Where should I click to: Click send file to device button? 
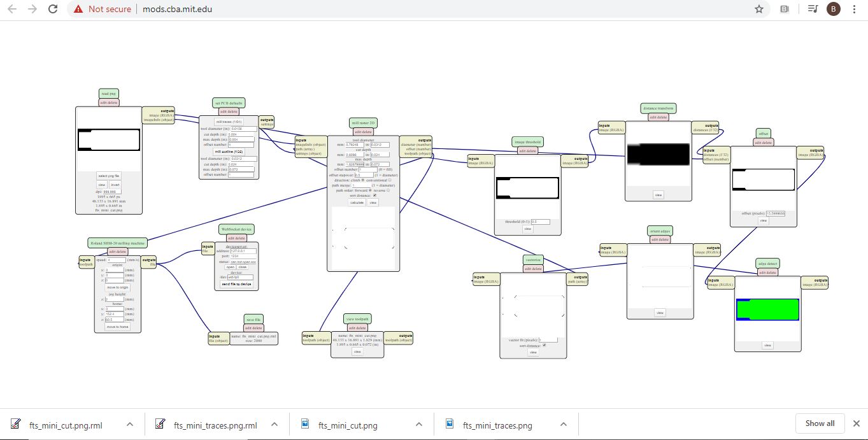236,284
